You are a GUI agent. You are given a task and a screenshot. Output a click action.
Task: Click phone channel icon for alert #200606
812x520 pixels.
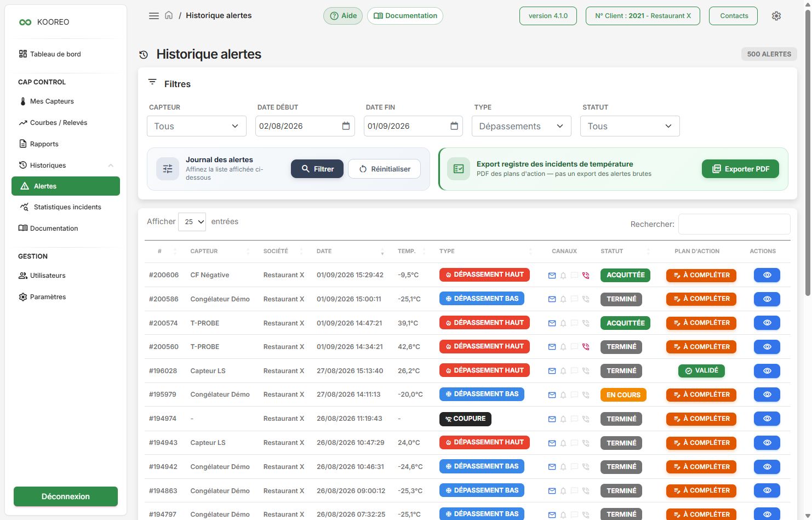pos(586,276)
